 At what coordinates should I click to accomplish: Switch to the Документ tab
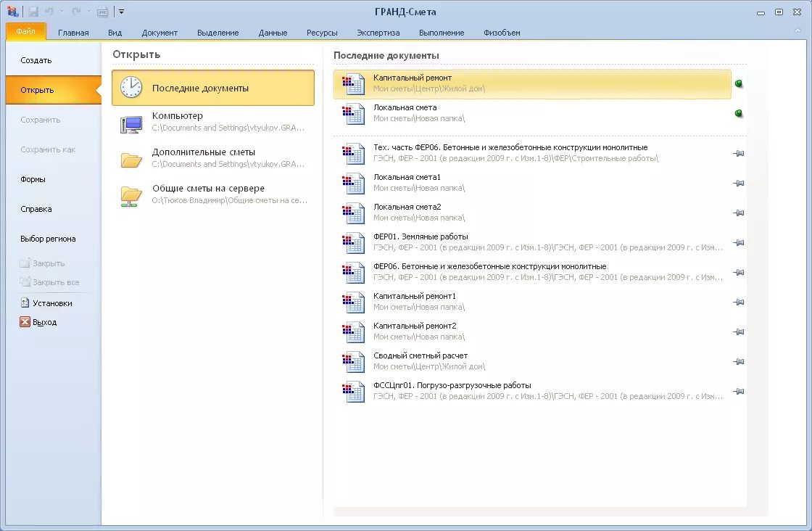(159, 33)
